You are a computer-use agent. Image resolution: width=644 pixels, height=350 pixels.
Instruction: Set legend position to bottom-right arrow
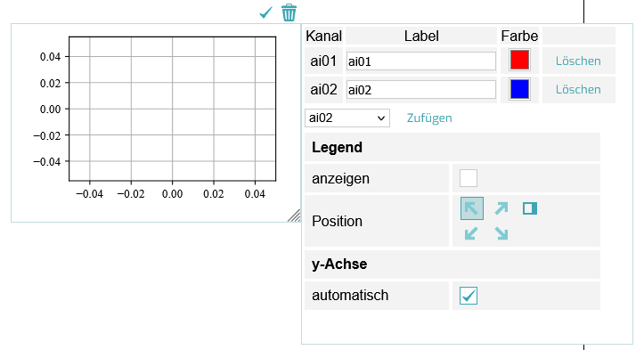click(x=501, y=233)
